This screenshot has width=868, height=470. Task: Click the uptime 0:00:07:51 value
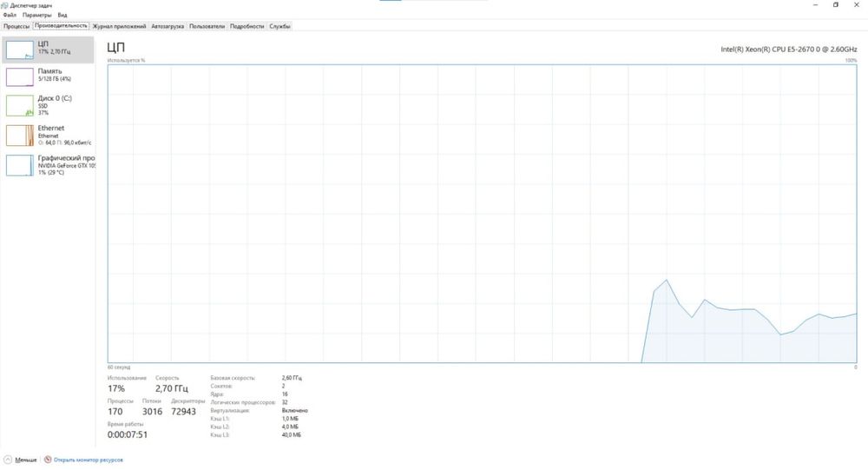tap(128, 435)
